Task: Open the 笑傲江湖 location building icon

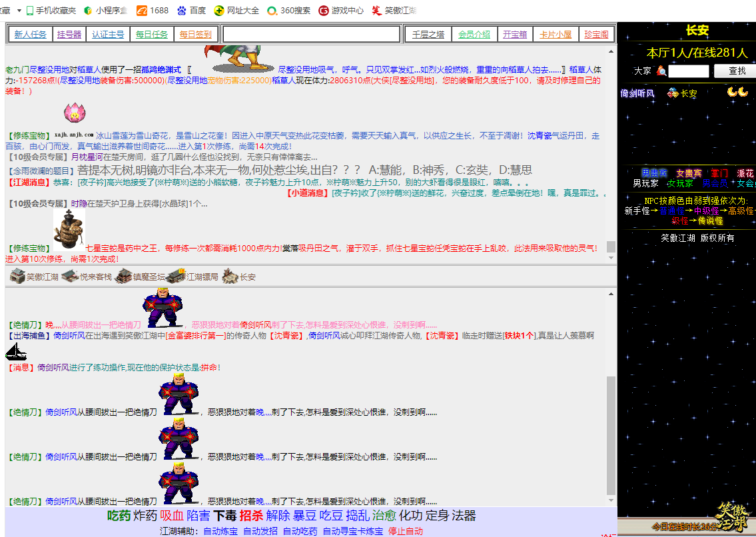Action: tap(17, 276)
